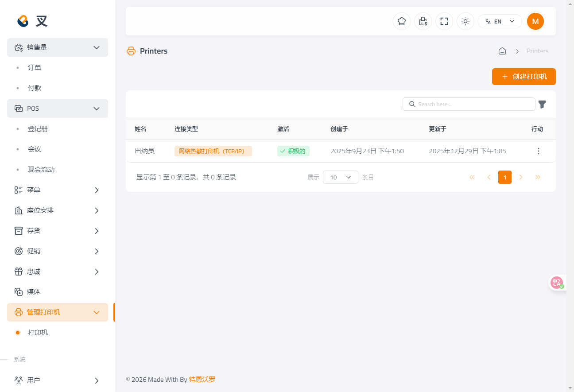Switch theme with the sun icon
Image resolution: width=574 pixels, height=392 pixels.
tap(465, 21)
